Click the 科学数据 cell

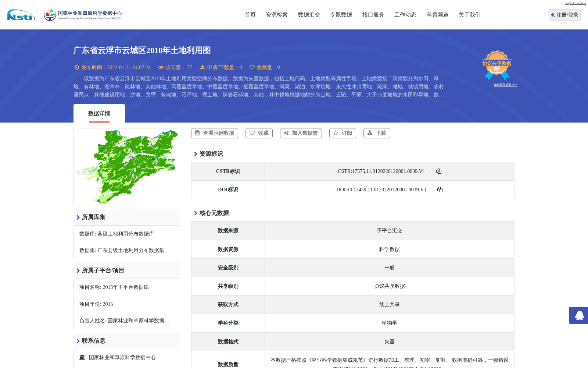click(390, 249)
